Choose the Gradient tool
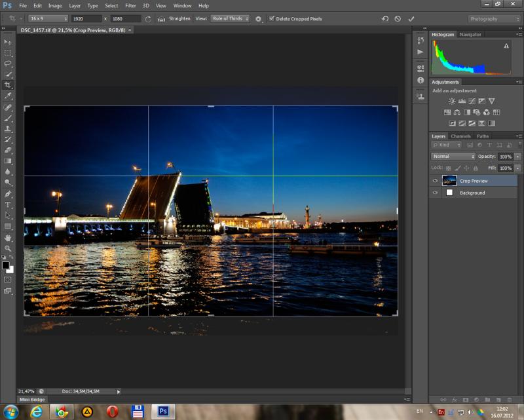This screenshot has width=524, height=420. (8, 161)
